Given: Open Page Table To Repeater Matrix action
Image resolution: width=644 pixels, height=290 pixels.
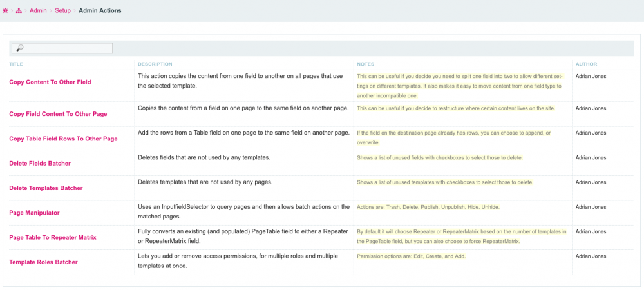Looking at the screenshot, I should coord(53,237).
